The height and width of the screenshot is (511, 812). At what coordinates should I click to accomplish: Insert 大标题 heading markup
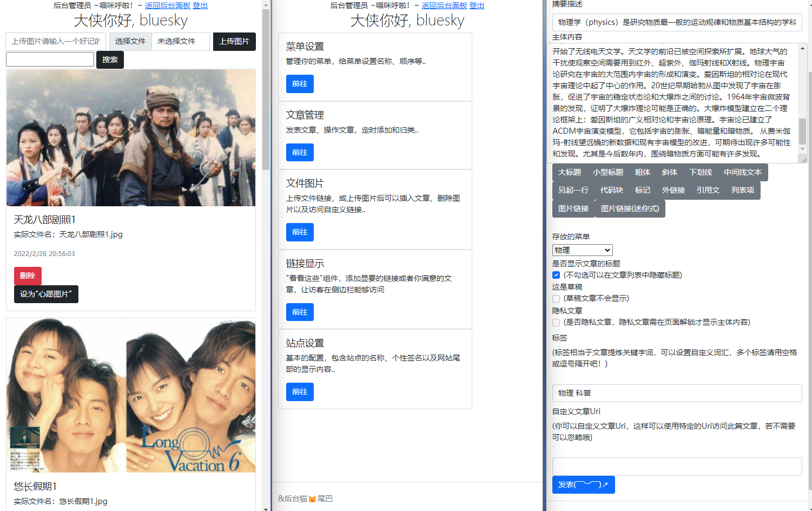click(570, 172)
